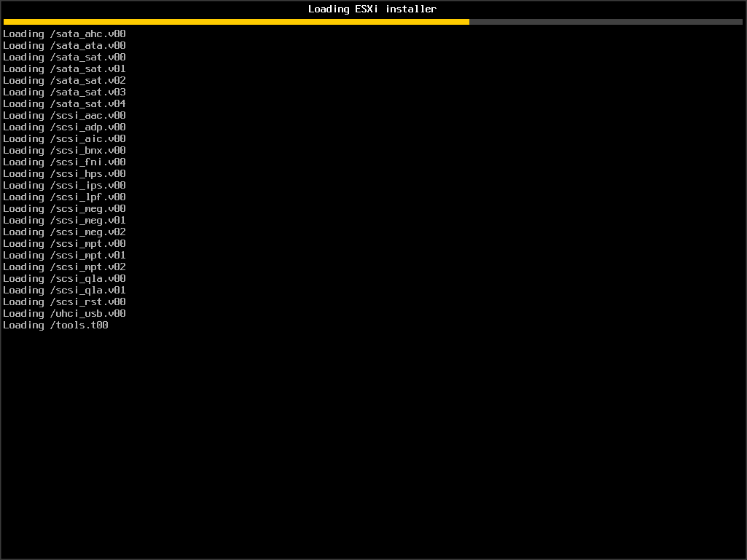This screenshot has height=560, width=747.
Task: Click the line 'Loading /scsi_lpf.v00'
Action: 64,197
